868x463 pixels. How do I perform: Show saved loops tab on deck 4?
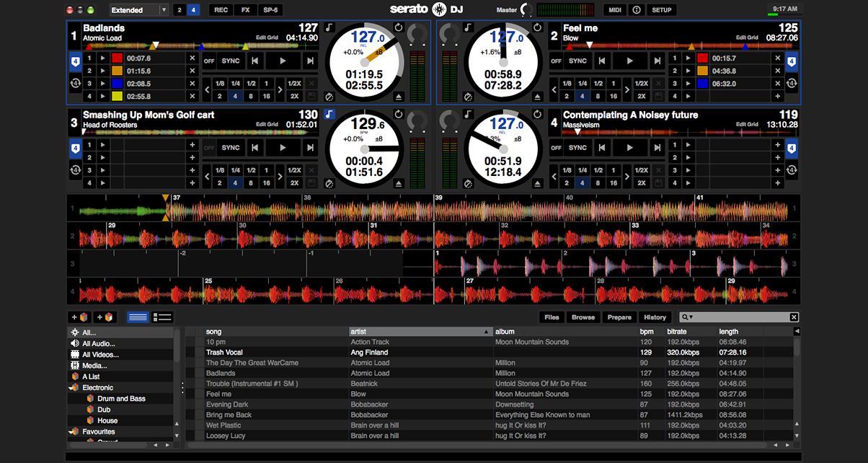click(x=792, y=170)
